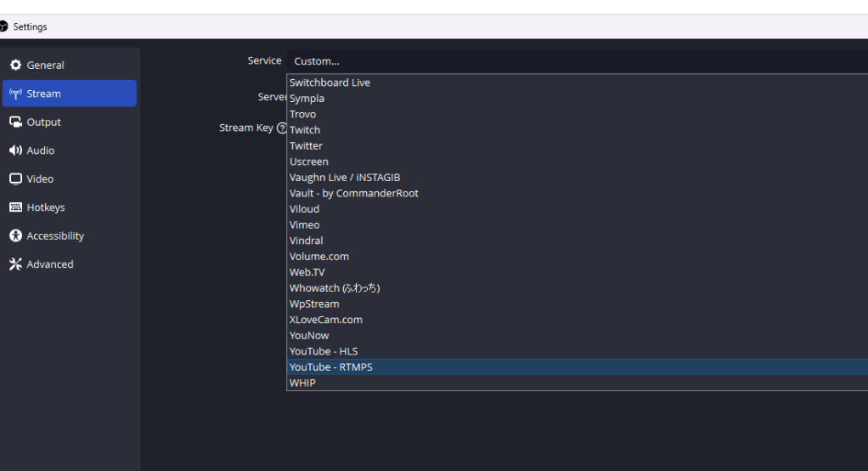This screenshot has height=471, width=868.
Task: Select Volume.com in the list
Action: pyautogui.click(x=578, y=256)
